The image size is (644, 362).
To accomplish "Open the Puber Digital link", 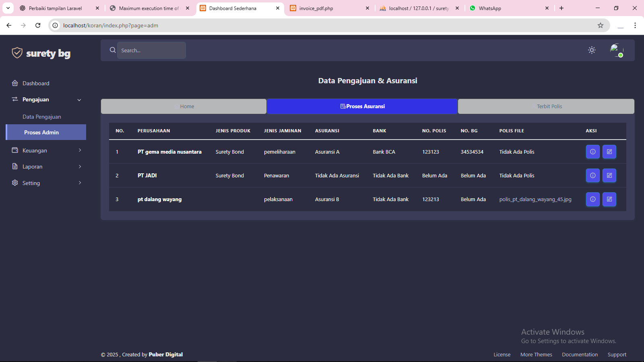I will tap(166, 354).
